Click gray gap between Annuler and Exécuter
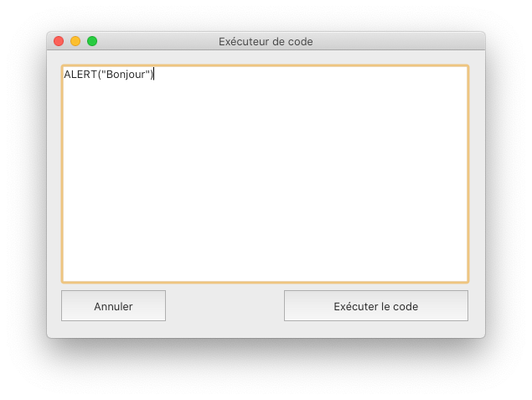Image resolution: width=532 pixels, height=400 pixels. click(225, 305)
